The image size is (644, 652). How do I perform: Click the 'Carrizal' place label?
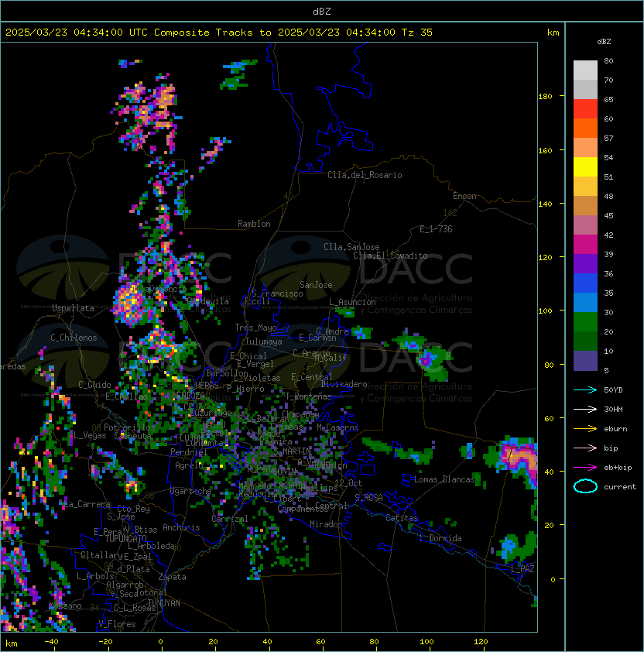(229, 519)
